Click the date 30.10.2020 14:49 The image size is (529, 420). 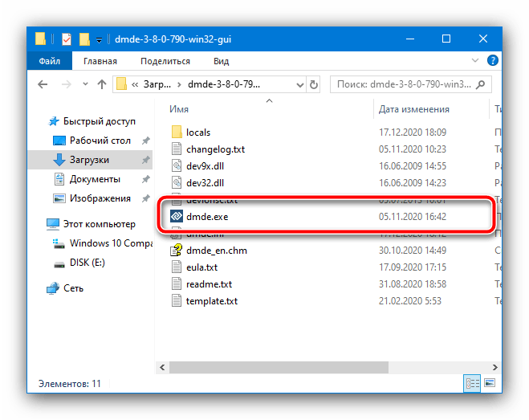pyautogui.click(x=413, y=251)
